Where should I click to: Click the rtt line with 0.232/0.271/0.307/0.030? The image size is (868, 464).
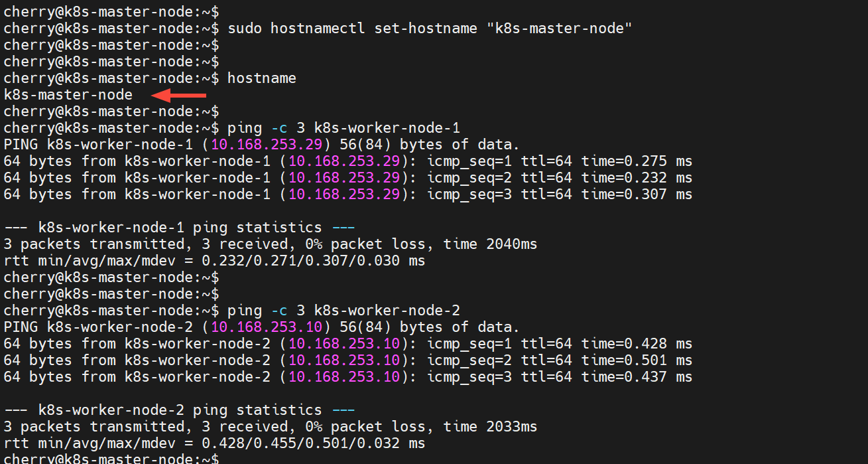(214, 261)
